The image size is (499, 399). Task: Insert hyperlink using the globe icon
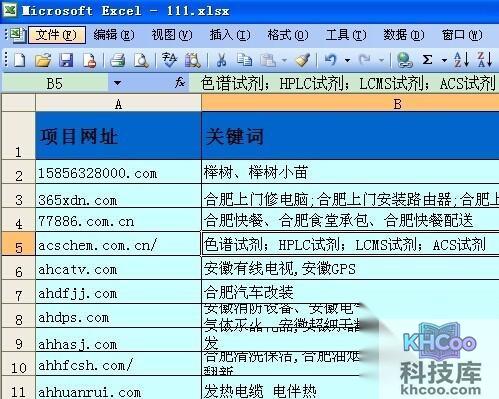pos(404,60)
